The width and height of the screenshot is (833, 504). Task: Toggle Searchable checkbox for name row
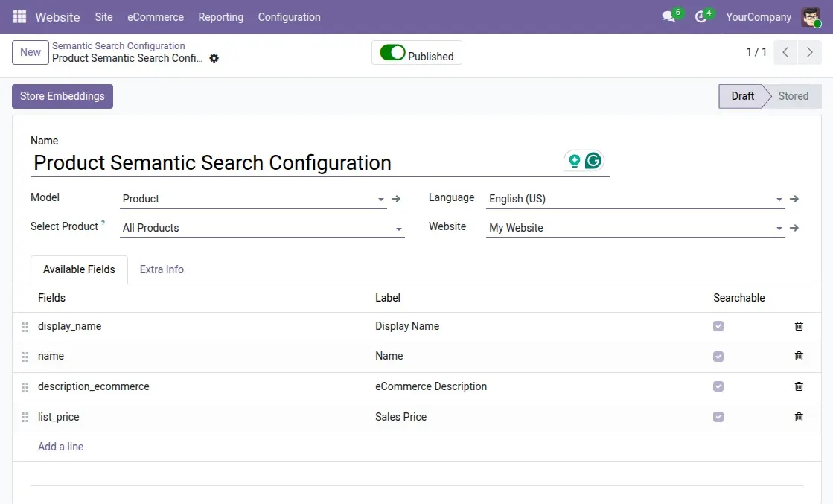click(718, 357)
